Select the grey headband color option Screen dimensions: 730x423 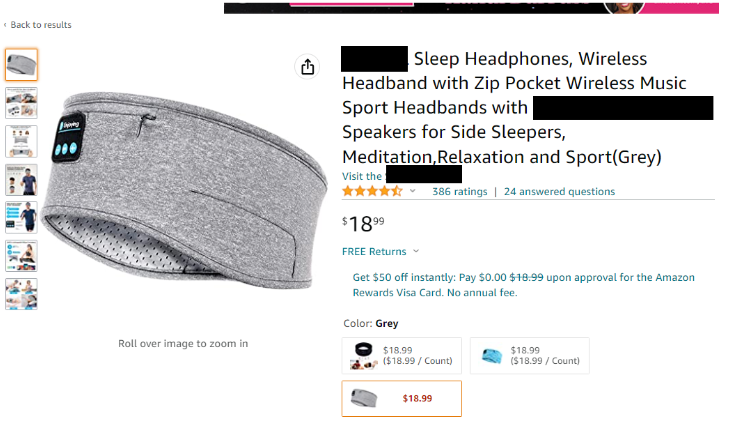pos(401,398)
